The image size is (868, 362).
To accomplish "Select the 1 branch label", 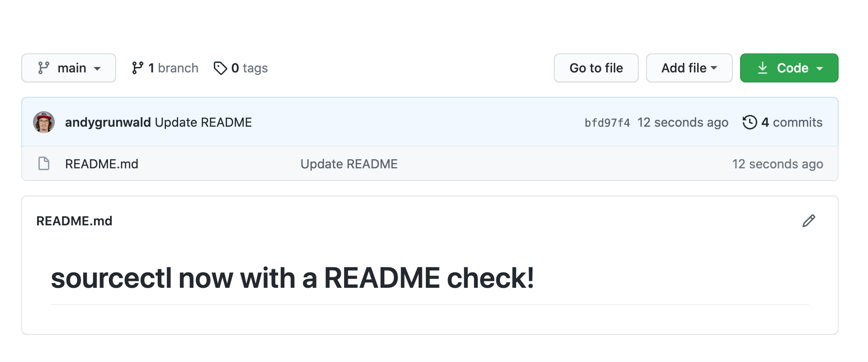I will pyautogui.click(x=173, y=68).
